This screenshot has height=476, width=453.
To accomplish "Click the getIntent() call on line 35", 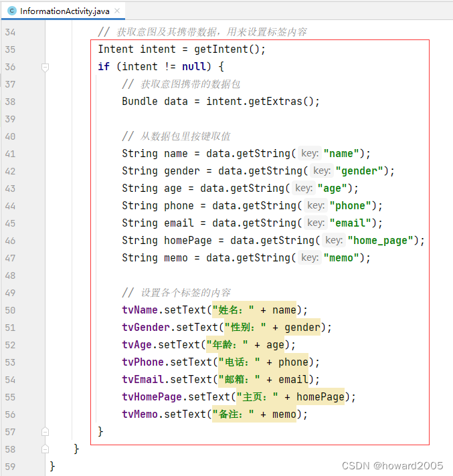I will pos(227,49).
